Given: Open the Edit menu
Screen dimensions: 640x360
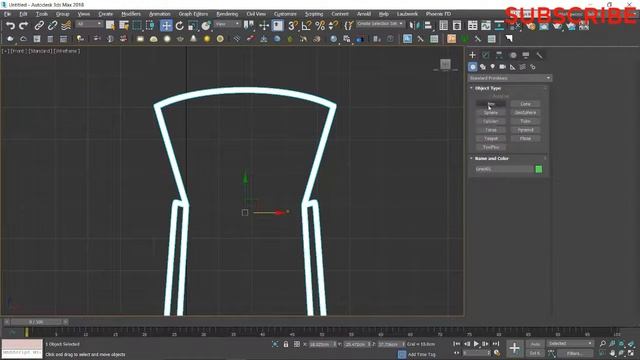Looking at the screenshot, I should (23, 14).
